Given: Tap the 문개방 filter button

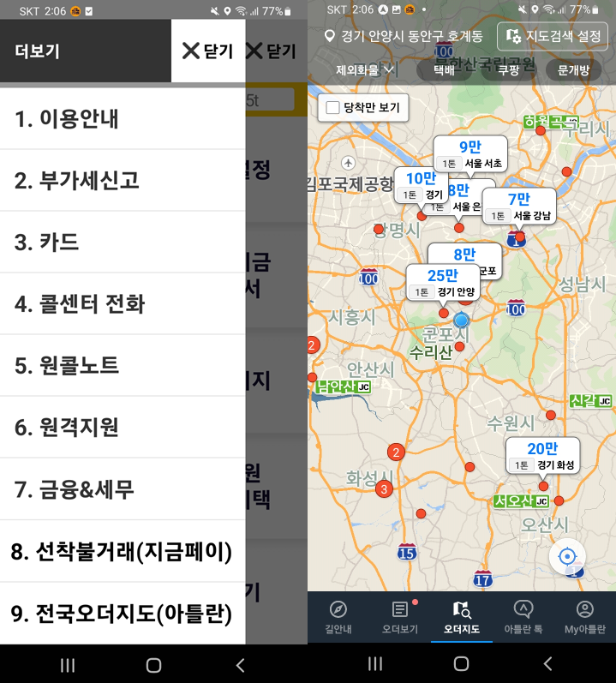Looking at the screenshot, I should click(573, 70).
